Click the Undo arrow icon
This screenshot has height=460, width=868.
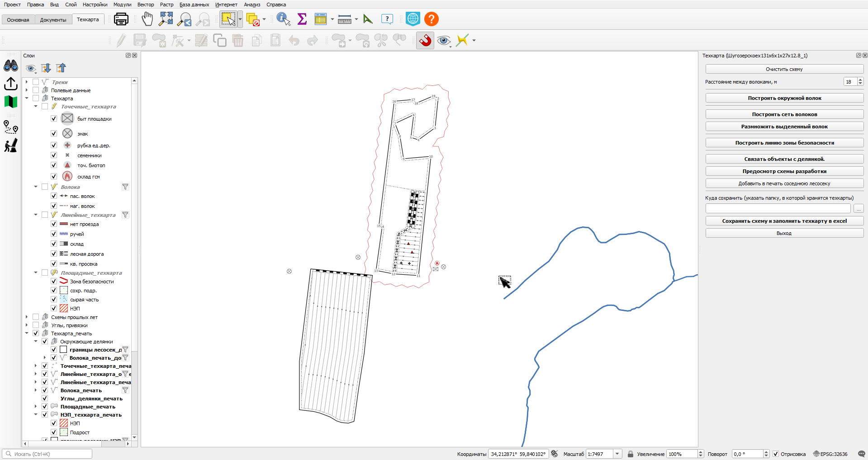(294, 41)
